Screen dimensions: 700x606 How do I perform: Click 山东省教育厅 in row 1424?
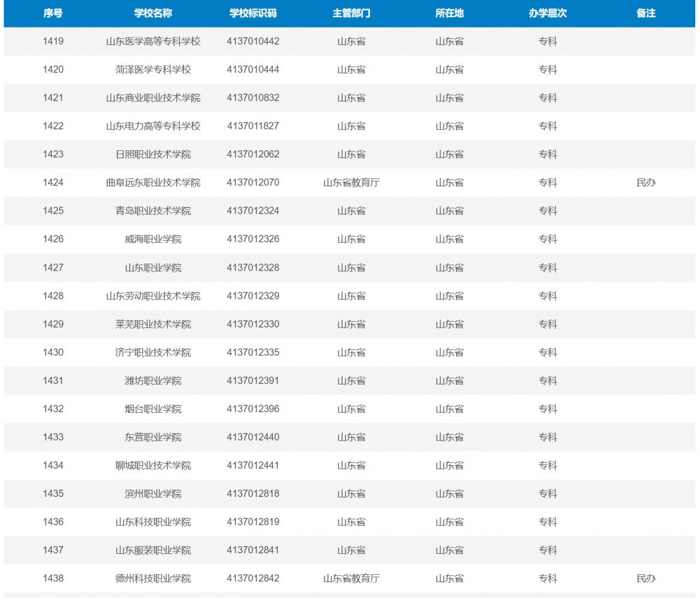tap(351, 183)
